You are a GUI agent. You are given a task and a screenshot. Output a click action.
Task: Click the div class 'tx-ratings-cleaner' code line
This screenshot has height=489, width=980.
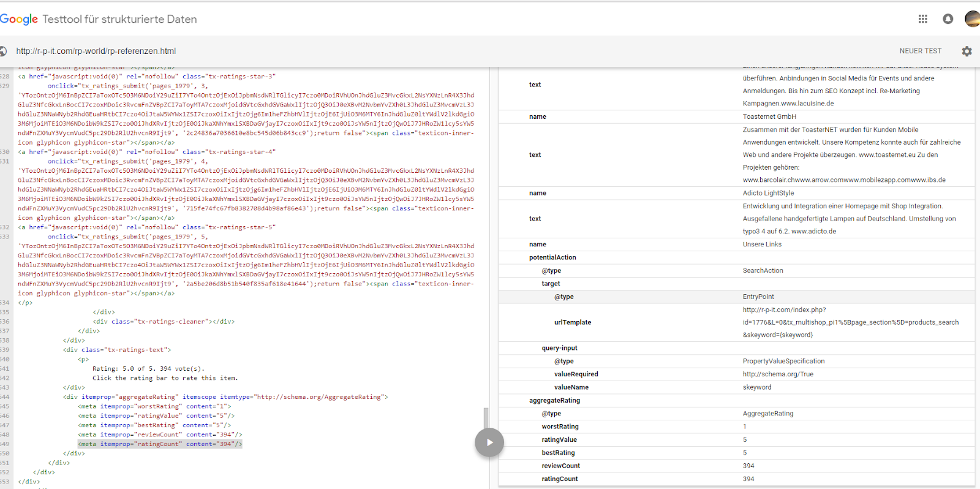click(x=164, y=322)
